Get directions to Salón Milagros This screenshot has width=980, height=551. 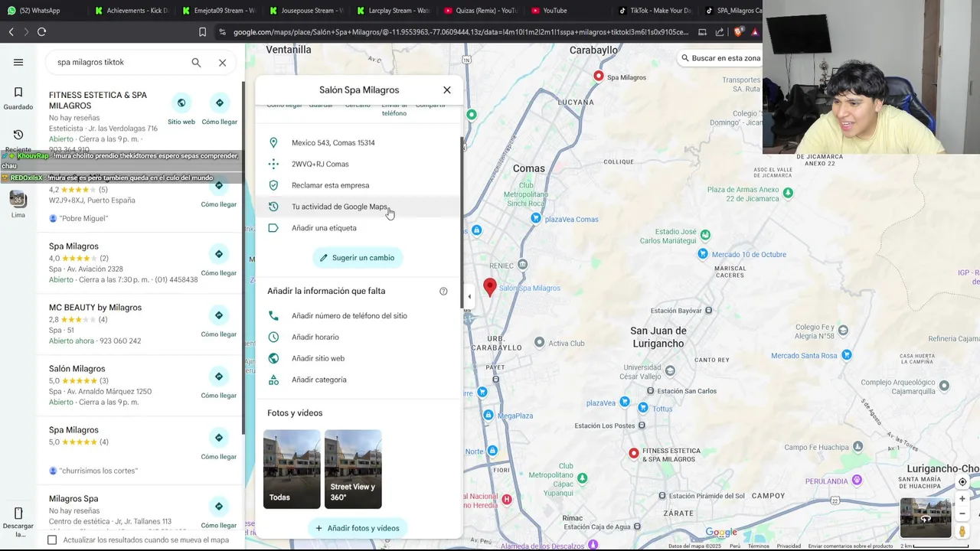pyautogui.click(x=219, y=383)
